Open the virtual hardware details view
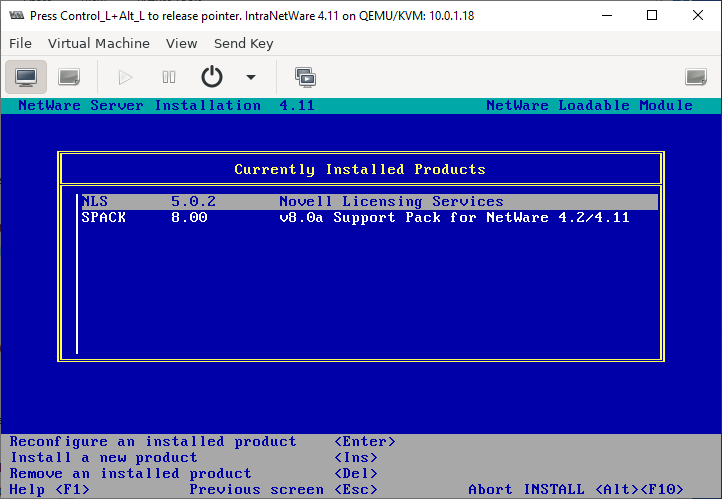This screenshot has width=722, height=499. click(x=69, y=77)
